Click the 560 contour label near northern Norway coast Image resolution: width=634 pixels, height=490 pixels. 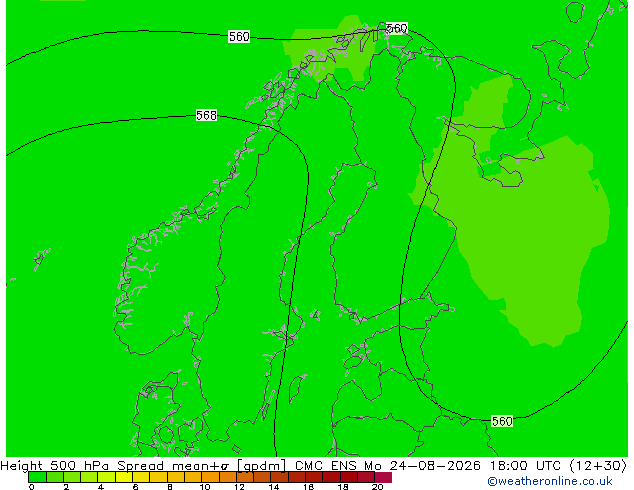tap(397, 28)
